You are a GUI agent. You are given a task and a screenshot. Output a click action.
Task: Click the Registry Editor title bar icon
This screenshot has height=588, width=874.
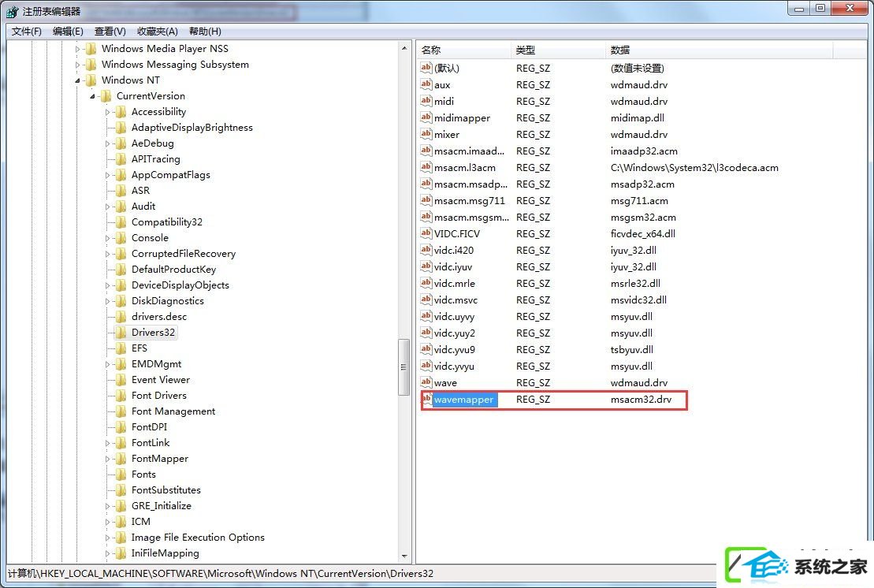point(12,11)
